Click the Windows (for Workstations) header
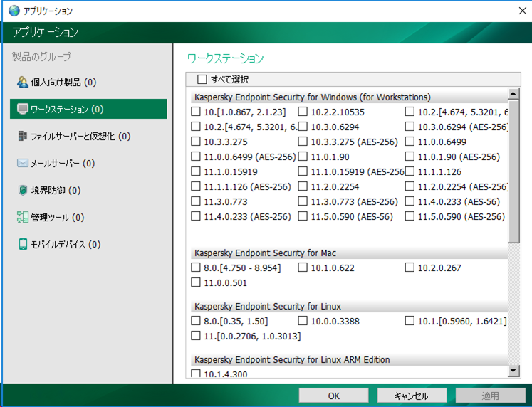The image size is (532, 407). pos(349,97)
